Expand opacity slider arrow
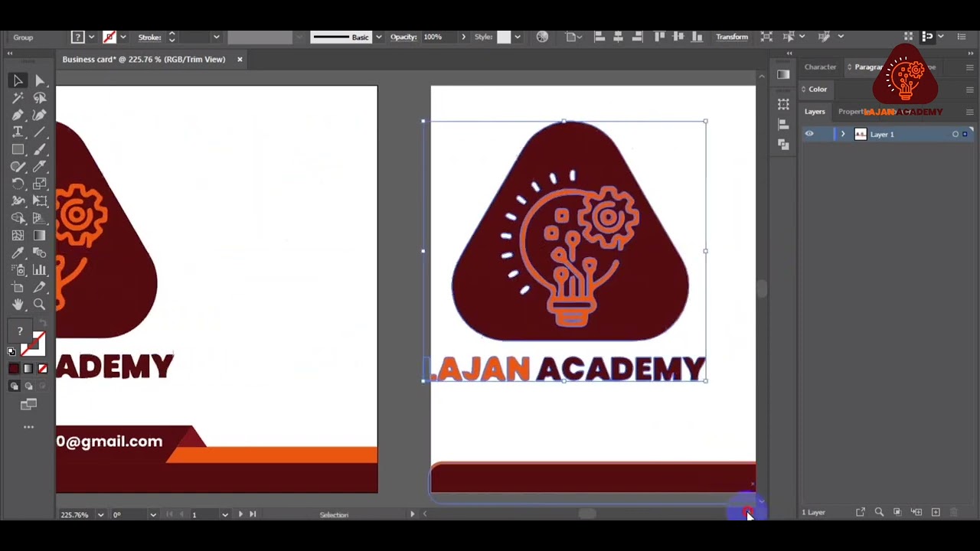 click(462, 37)
